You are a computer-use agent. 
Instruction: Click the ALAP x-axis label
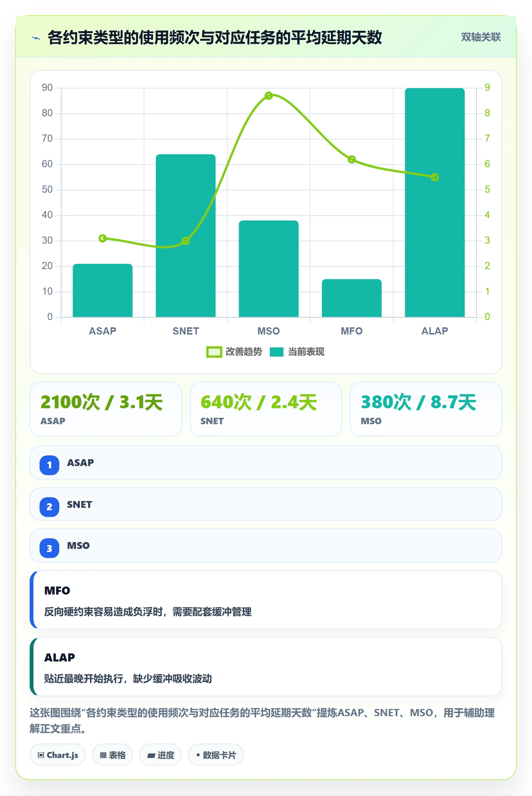pos(435,331)
